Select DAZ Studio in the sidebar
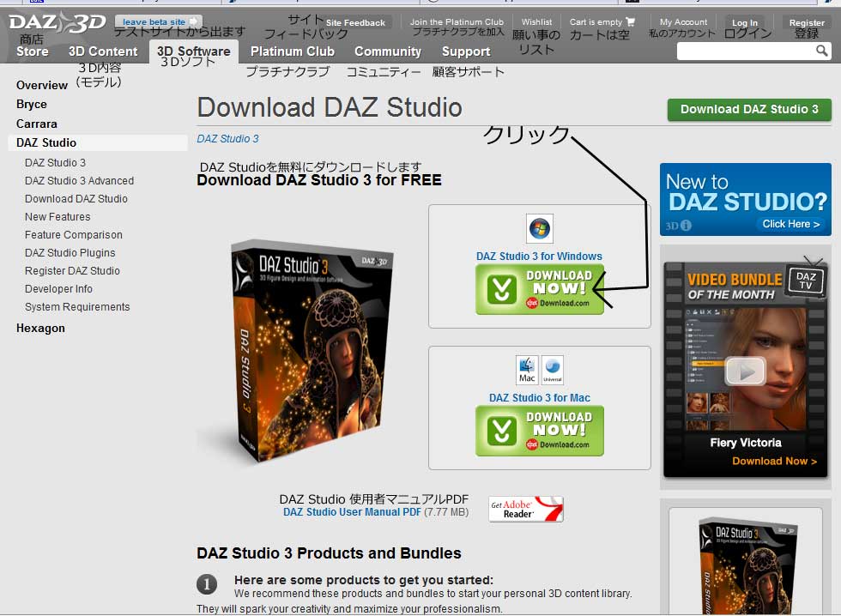The width and height of the screenshot is (841, 616). point(98,142)
